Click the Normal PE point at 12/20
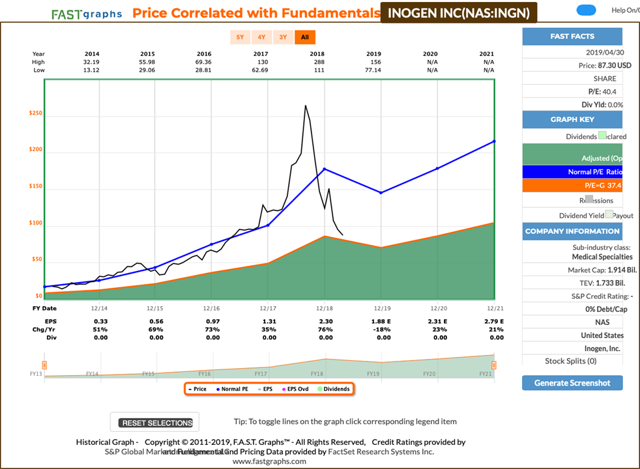 438,168
